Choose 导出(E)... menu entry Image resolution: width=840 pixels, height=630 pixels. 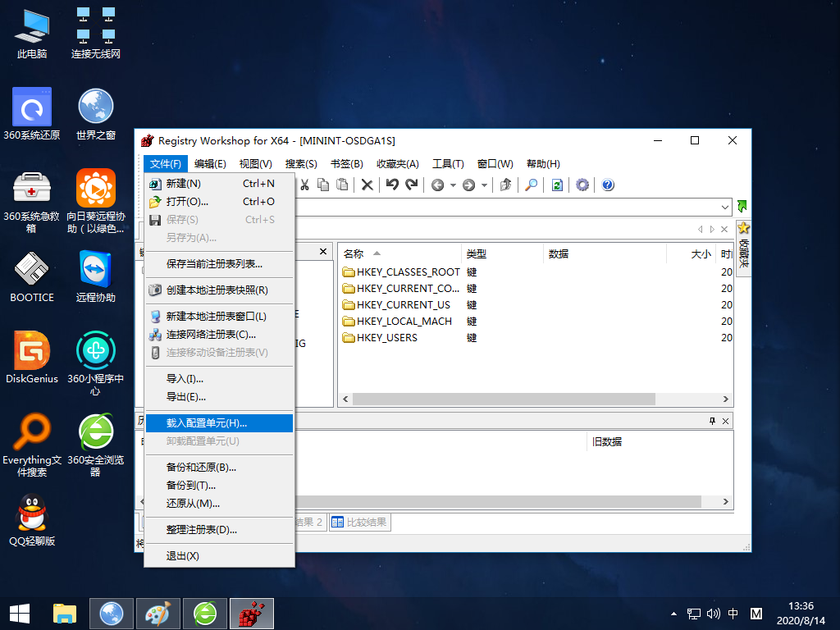tap(220, 397)
